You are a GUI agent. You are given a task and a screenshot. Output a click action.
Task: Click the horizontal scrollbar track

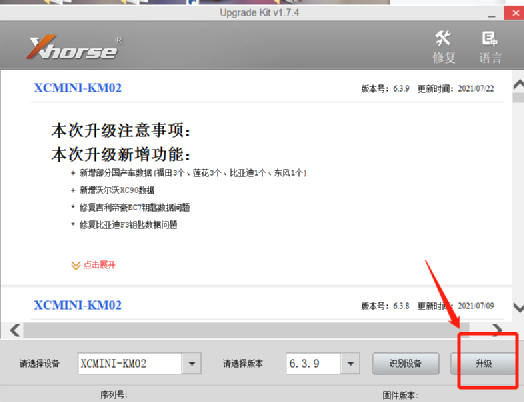pyautogui.click(x=247, y=330)
